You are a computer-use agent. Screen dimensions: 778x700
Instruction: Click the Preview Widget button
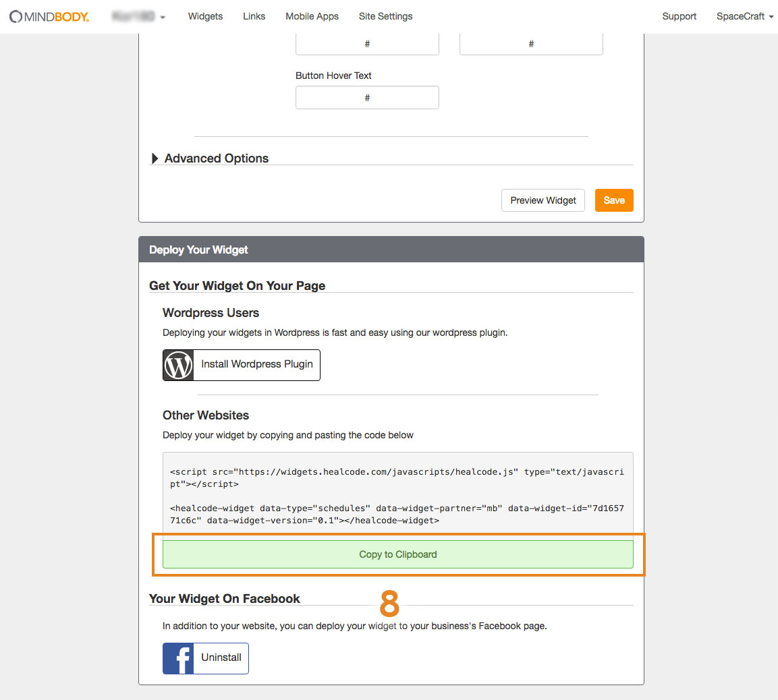pyautogui.click(x=543, y=200)
